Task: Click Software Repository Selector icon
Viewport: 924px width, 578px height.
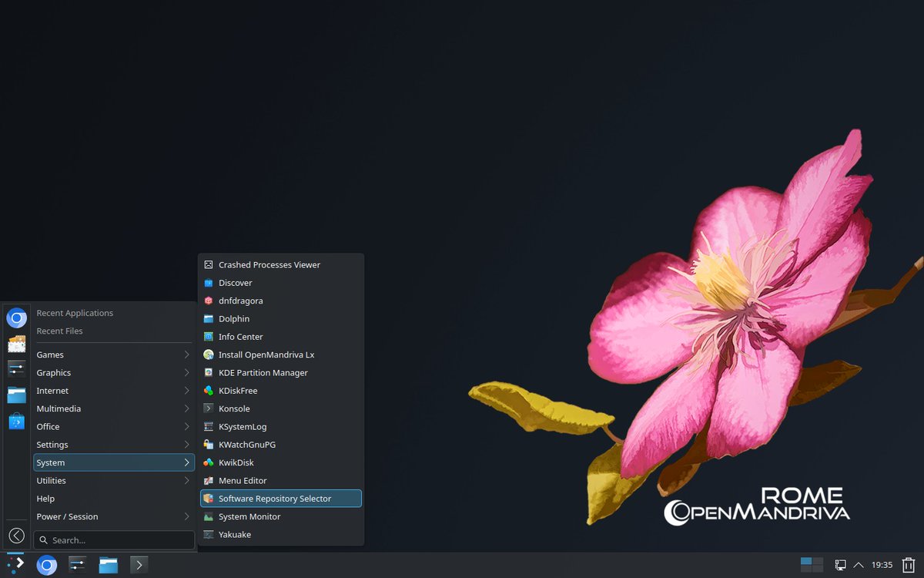Action: 208,499
